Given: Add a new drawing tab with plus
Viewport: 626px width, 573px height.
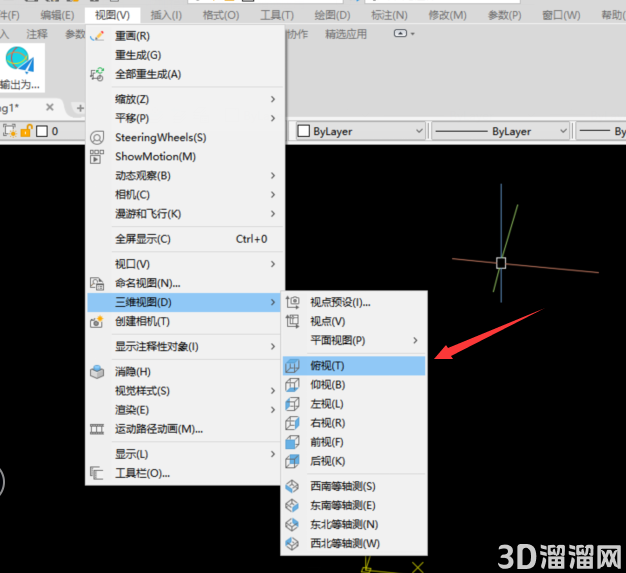Looking at the screenshot, I should point(80,108).
